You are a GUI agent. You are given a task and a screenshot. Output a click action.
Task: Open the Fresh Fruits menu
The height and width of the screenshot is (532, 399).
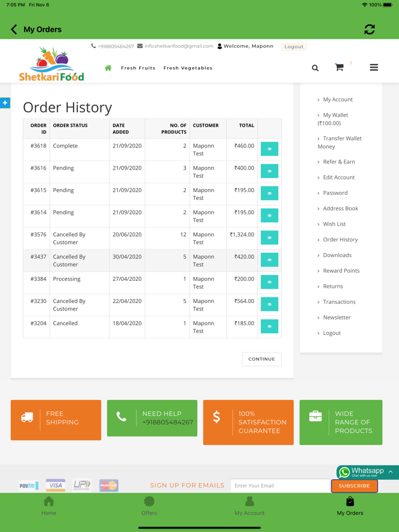click(x=138, y=68)
